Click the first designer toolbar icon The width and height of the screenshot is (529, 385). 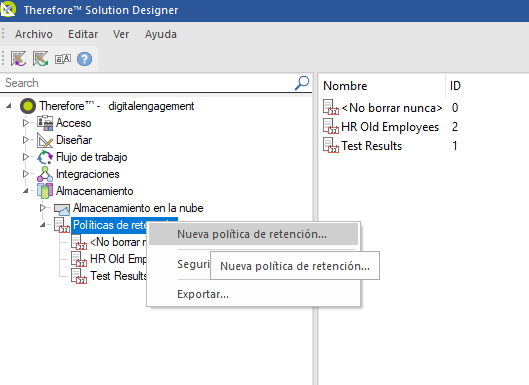[18, 59]
